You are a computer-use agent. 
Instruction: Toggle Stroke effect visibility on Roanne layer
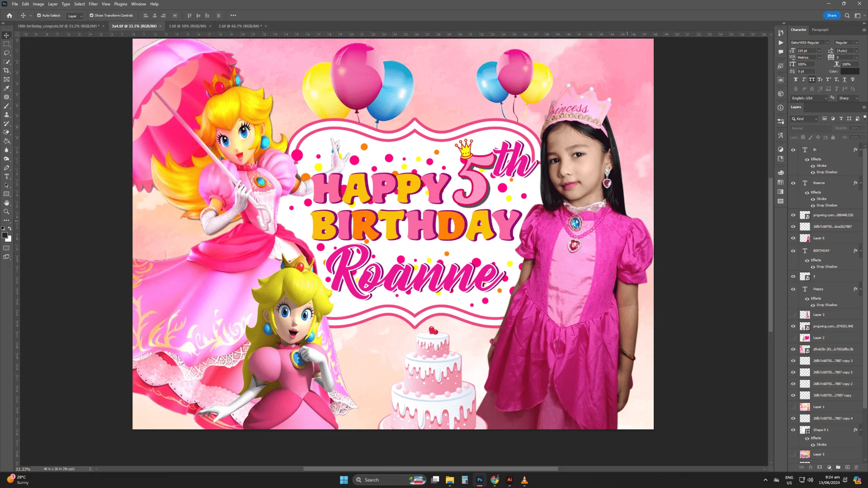tap(813, 199)
